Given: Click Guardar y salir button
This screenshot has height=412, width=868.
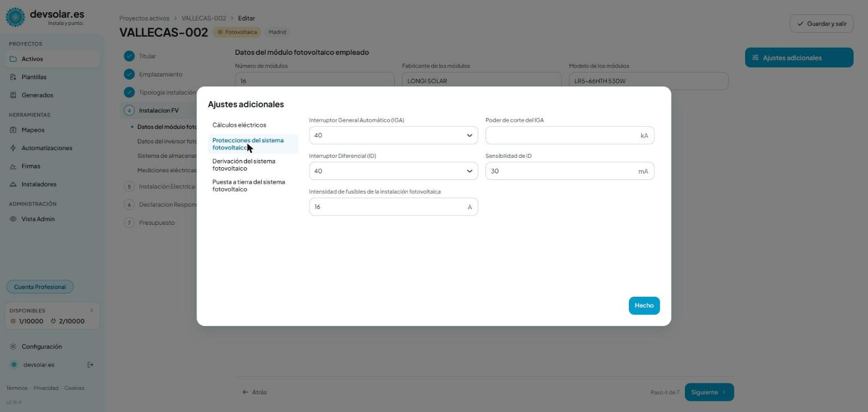Looking at the screenshot, I should [x=821, y=24].
